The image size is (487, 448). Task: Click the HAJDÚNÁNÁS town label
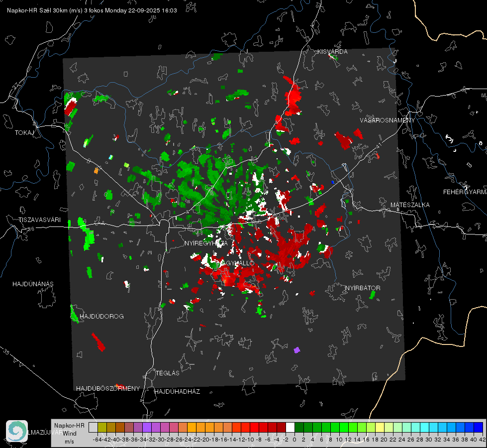click(33, 284)
